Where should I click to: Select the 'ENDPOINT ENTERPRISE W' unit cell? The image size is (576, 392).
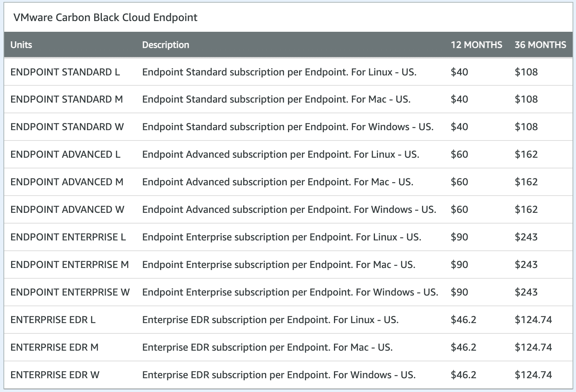70,292
